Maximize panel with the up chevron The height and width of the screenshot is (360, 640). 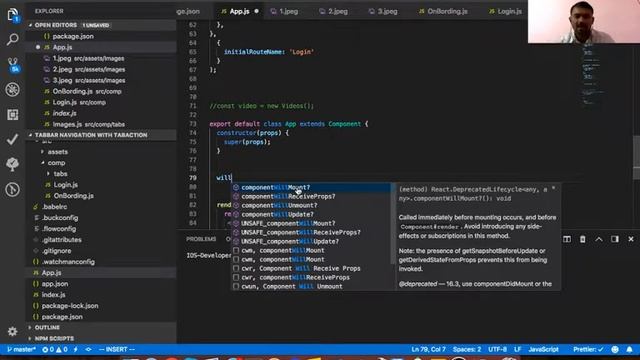point(599,239)
